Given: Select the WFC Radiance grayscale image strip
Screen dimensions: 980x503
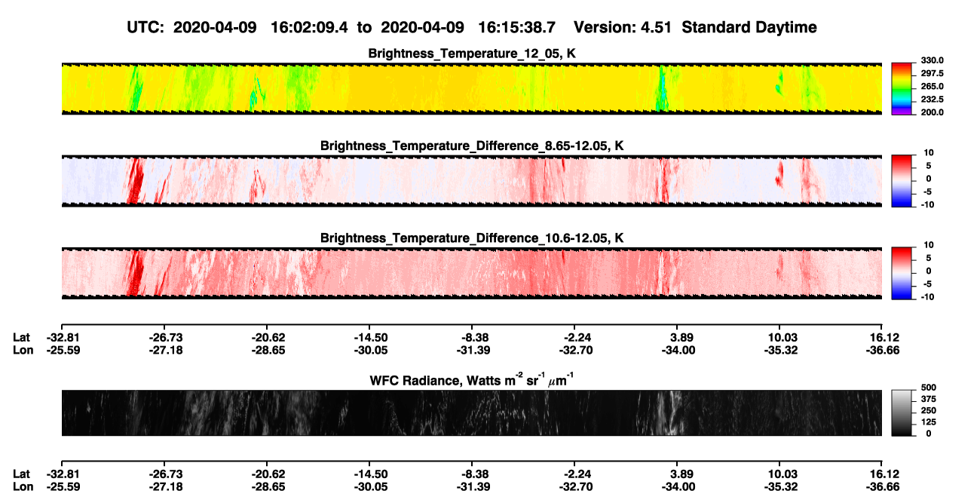Looking at the screenshot, I should pos(471,413).
